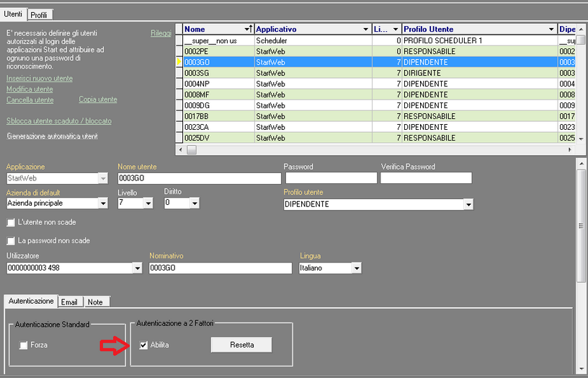Screen dimensions: 588x378
Task: Click the Sblocca utente scaduto / bloccato link
Action: click(x=58, y=121)
